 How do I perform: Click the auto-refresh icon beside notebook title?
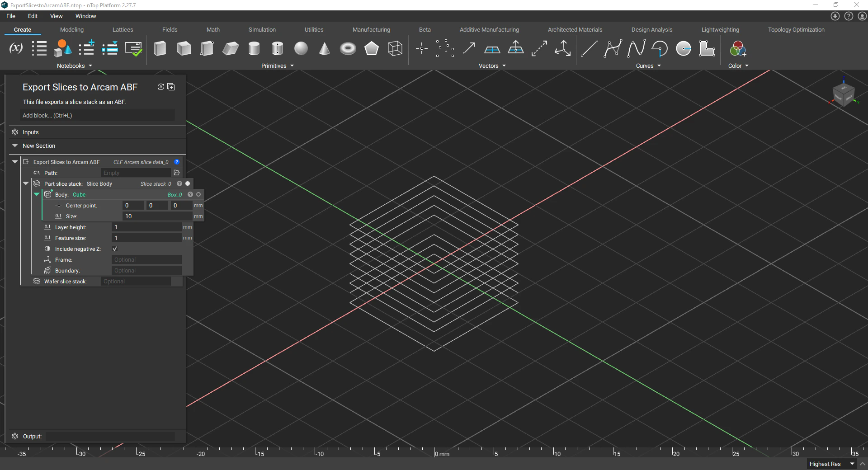click(160, 87)
